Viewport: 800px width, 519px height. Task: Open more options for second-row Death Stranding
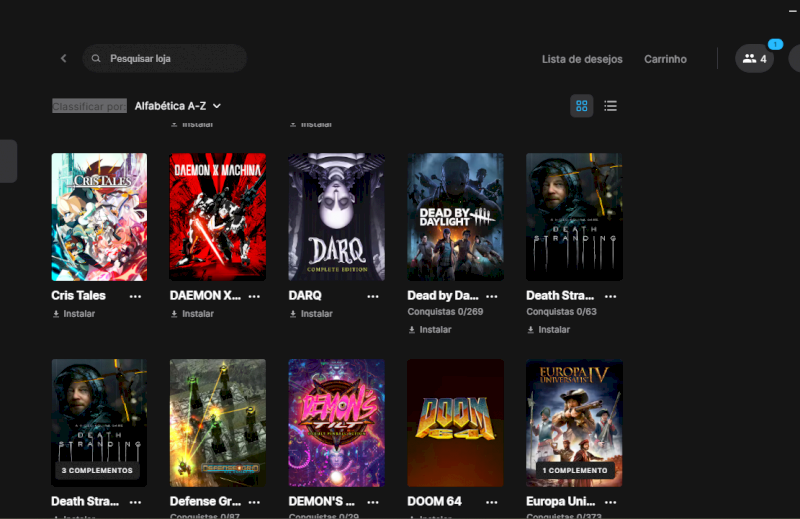135,502
